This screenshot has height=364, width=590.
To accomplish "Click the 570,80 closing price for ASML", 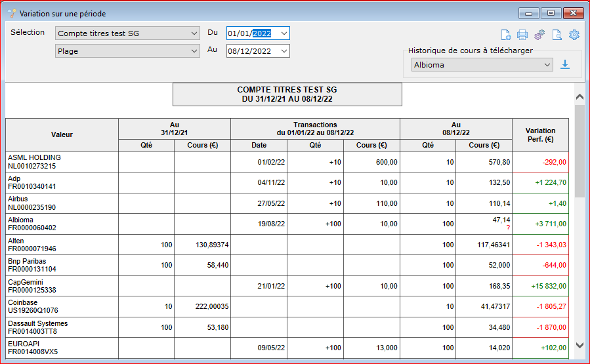I will pyautogui.click(x=499, y=162).
